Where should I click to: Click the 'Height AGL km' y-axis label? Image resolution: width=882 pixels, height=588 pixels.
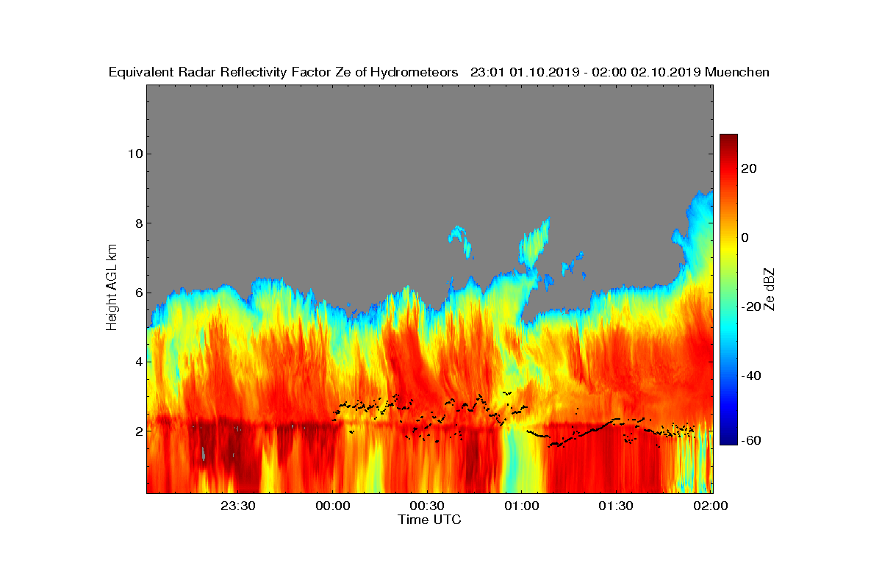coord(112,287)
